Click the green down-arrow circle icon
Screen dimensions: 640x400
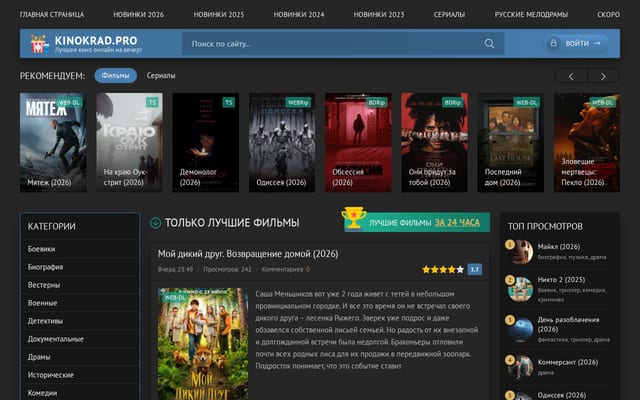[156, 223]
